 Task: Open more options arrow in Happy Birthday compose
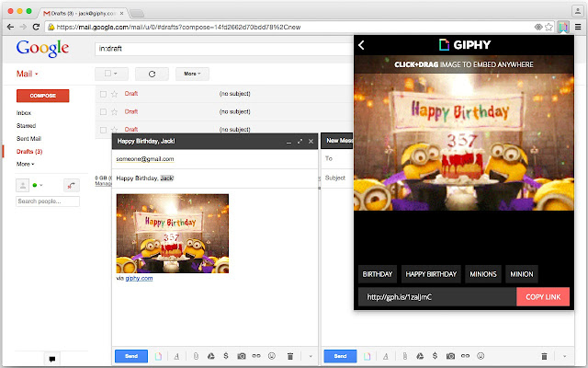point(311,356)
